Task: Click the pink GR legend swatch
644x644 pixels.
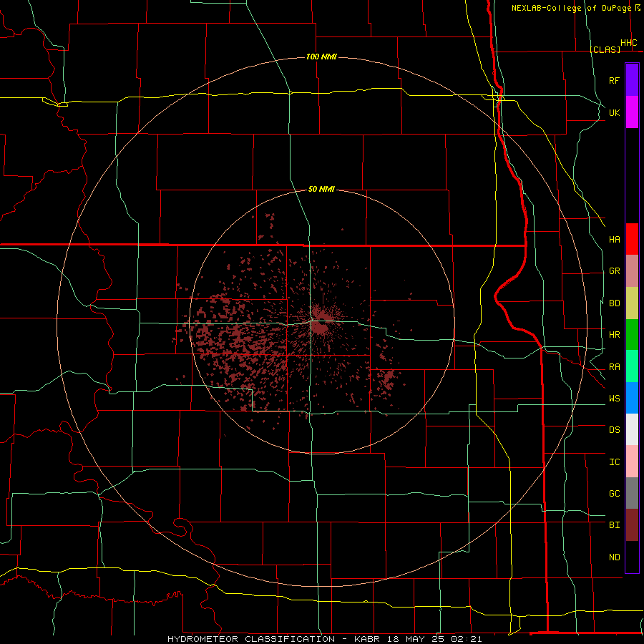Action: (632, 271)
